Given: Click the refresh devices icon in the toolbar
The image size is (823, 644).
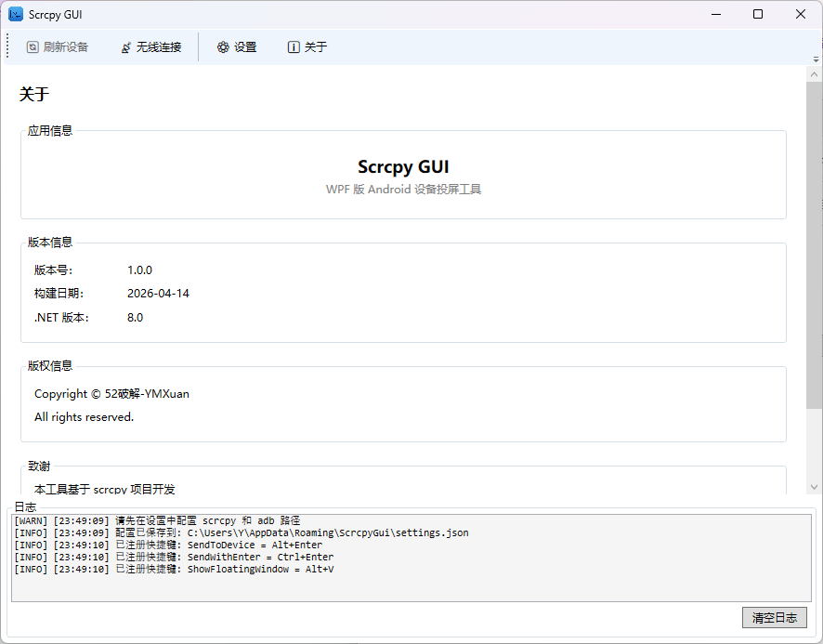Looking at the screenshot, I should [33, 47].
